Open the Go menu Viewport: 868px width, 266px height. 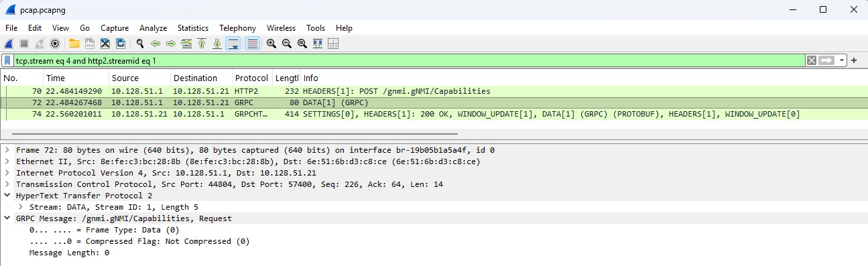[84, 28]
